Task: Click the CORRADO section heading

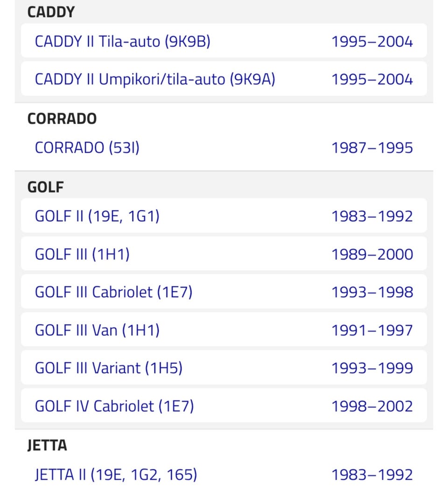Action: tap(62, 119)
